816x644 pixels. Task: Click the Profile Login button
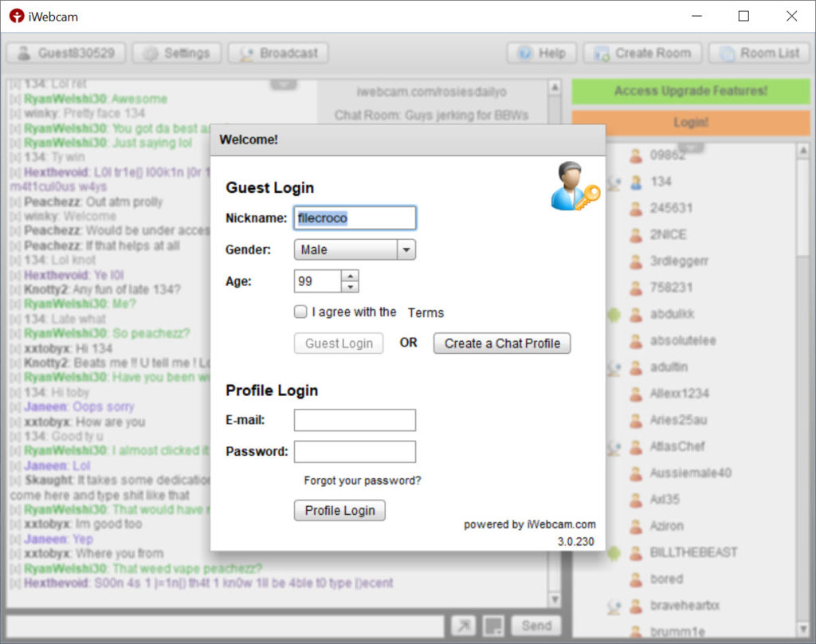pos(339,510)
